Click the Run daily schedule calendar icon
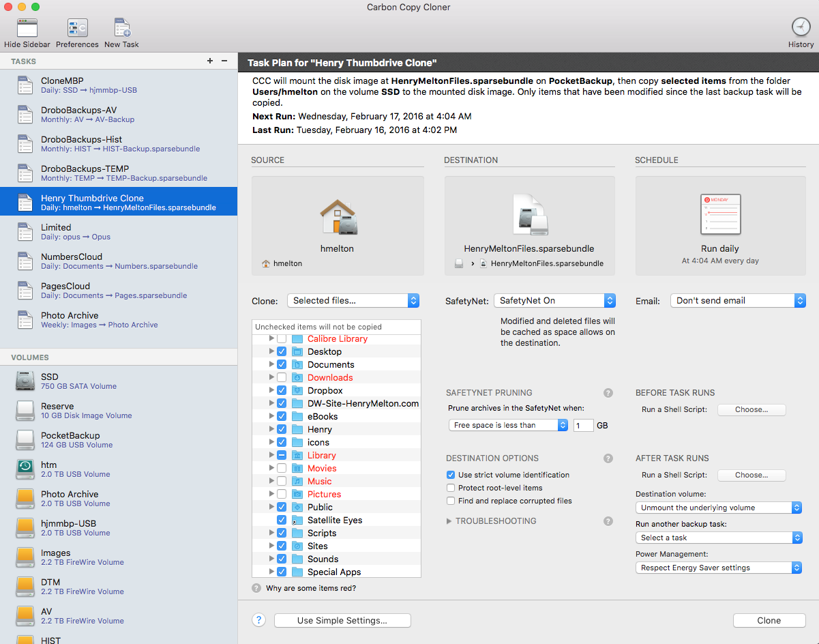Viewport: 819px width, 644px height. tap(720, 216)
